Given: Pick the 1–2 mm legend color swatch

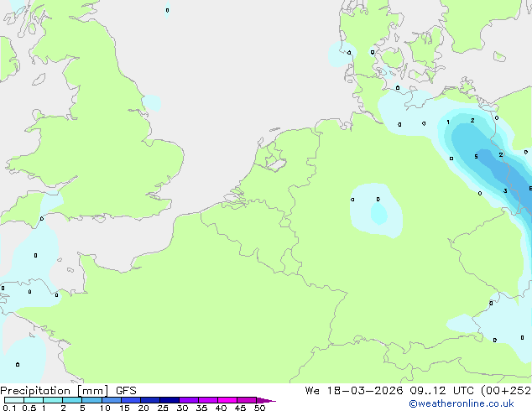Looking at the screenshot, I should pyautogui.click(x=53, y=400).
